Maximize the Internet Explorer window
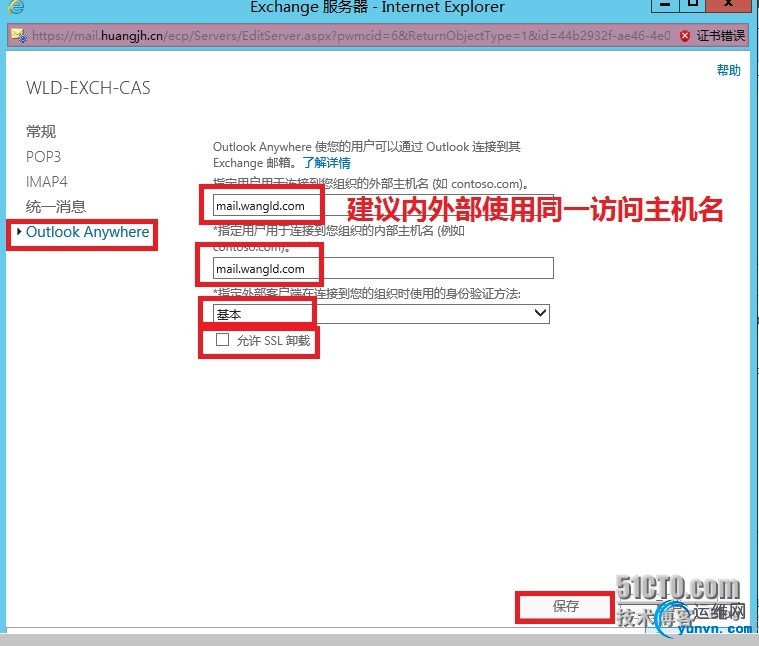Screen dimensions: 759x646 693,5
